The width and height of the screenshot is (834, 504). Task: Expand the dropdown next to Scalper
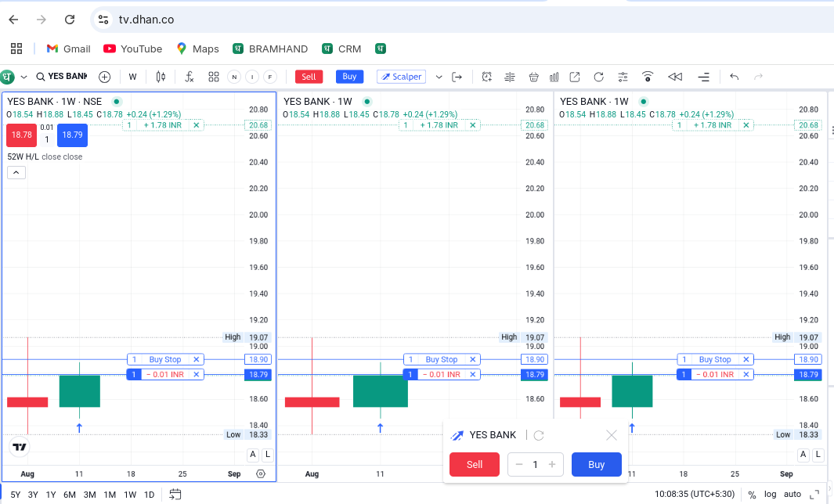point(439,77)
